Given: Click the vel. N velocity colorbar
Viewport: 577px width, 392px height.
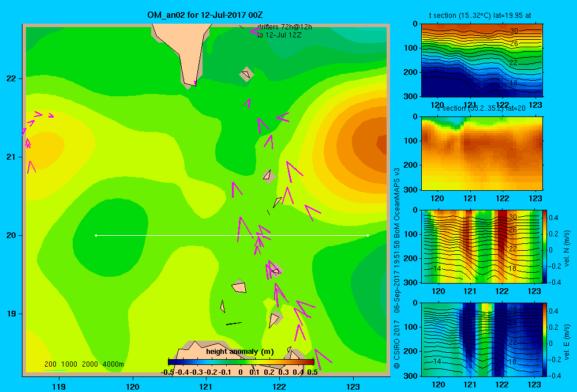Looking at the screenshot, I should pos(545,246).
